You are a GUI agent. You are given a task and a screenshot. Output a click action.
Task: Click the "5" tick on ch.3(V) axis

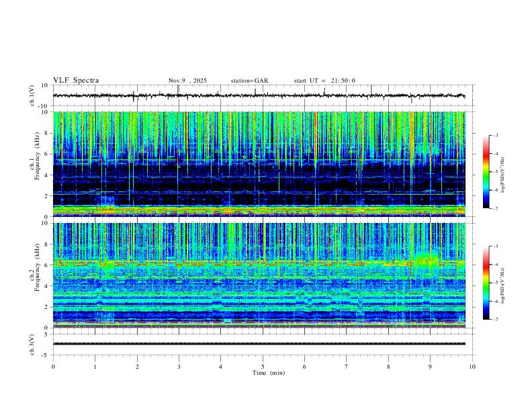47,334
